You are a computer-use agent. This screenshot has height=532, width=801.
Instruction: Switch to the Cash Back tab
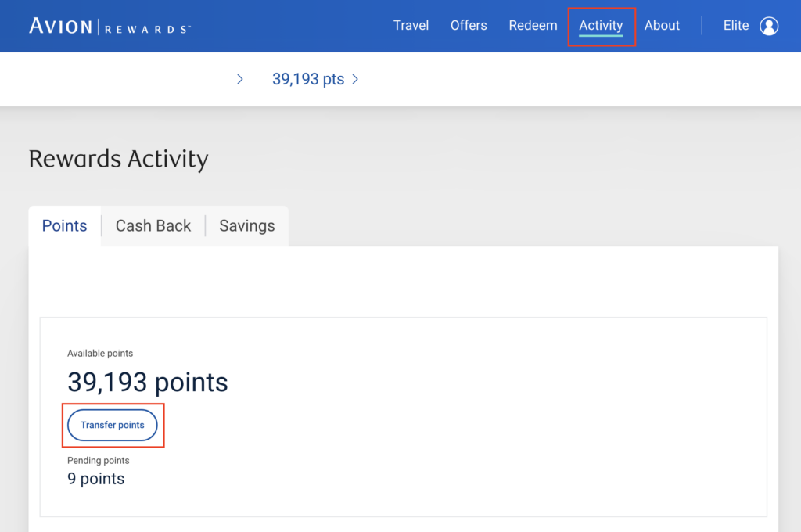pos(153,226)
